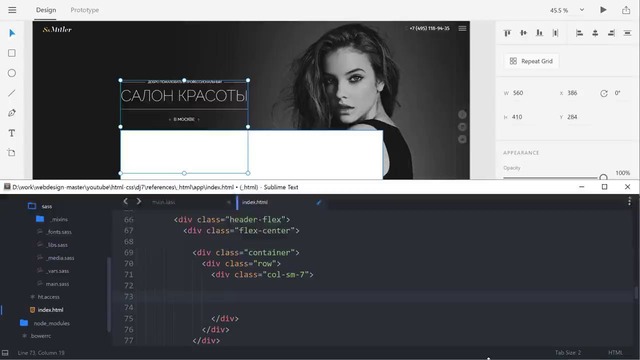Select the Pen tool

(x=12, y=113)
